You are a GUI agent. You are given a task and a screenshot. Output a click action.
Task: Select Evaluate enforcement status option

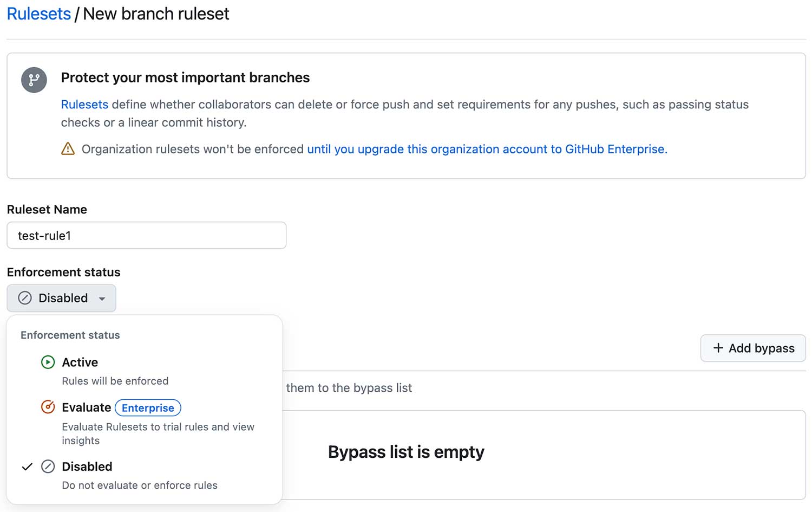(x=145, y=423)
